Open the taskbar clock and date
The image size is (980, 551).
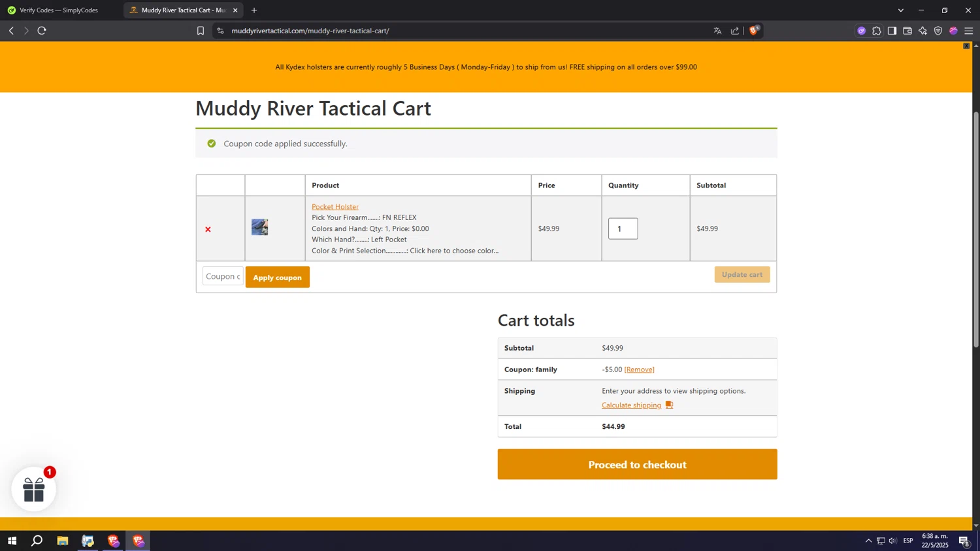[x=935, y=541]
